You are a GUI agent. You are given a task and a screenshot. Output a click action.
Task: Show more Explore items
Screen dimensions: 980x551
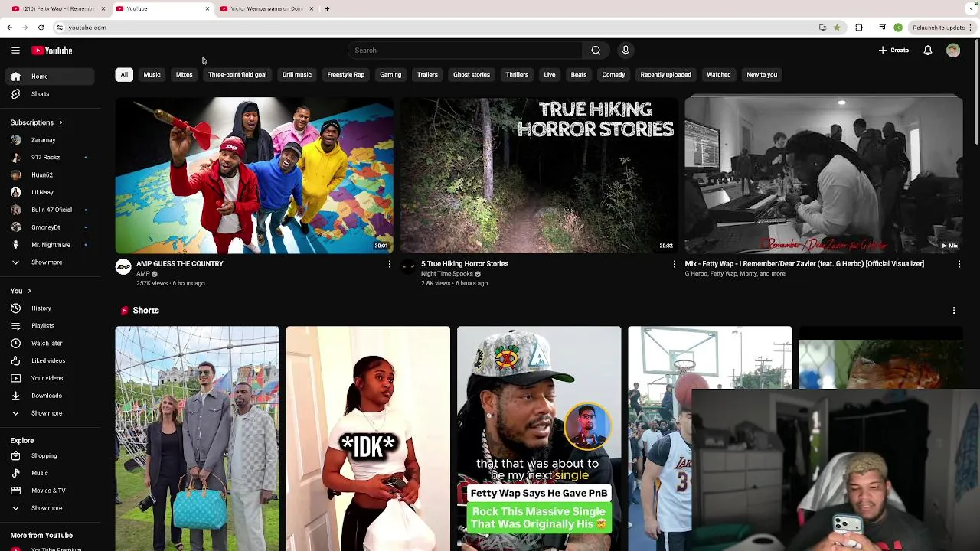51,508
